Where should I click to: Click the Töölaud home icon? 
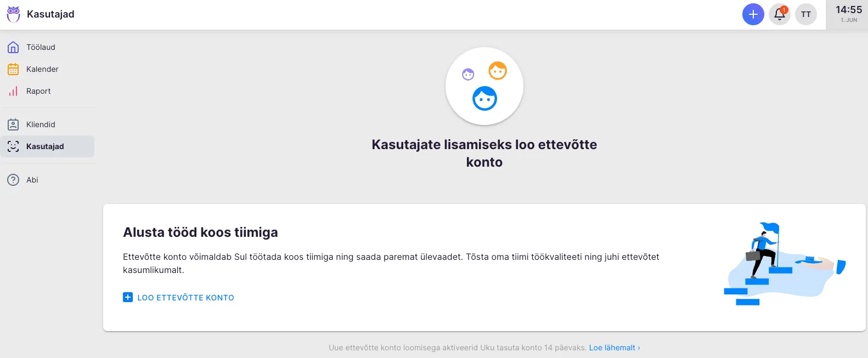[13, 48]
